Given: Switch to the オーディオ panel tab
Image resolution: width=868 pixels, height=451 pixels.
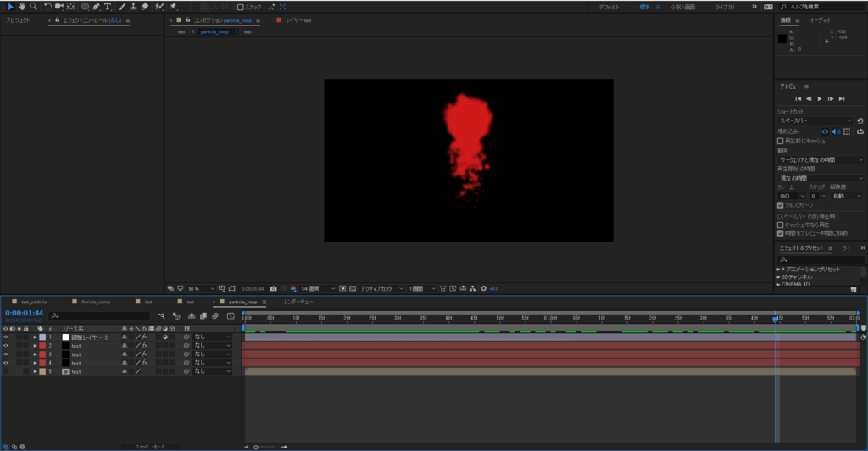Looking at the screenshot, I should click(x=820, y=20).
